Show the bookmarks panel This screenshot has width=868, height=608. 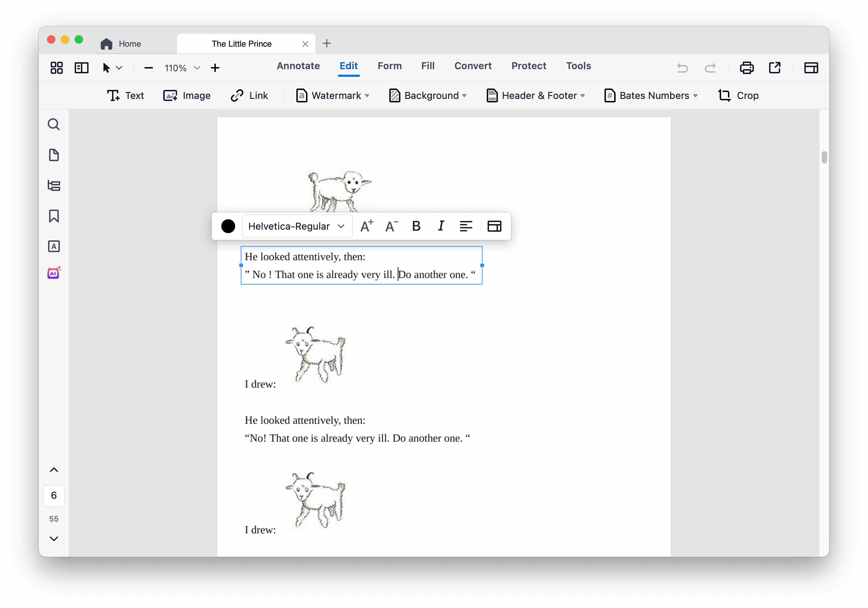coord(54,216)
